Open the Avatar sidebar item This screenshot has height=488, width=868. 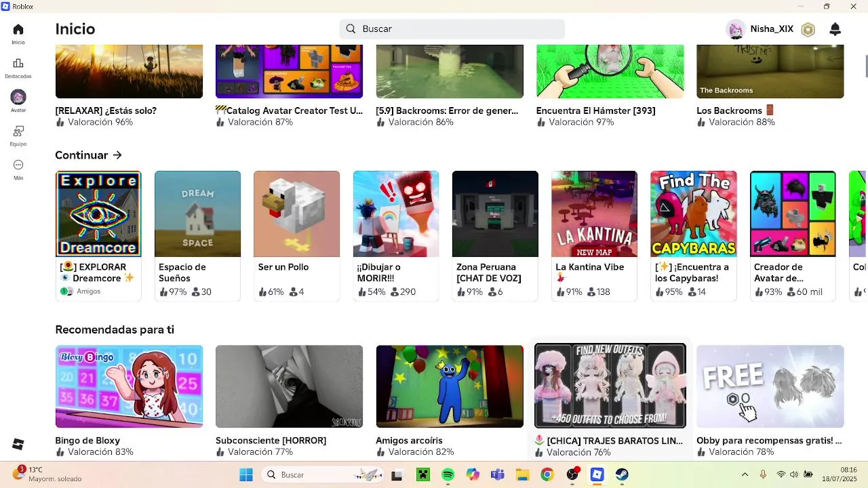(18, 101)
